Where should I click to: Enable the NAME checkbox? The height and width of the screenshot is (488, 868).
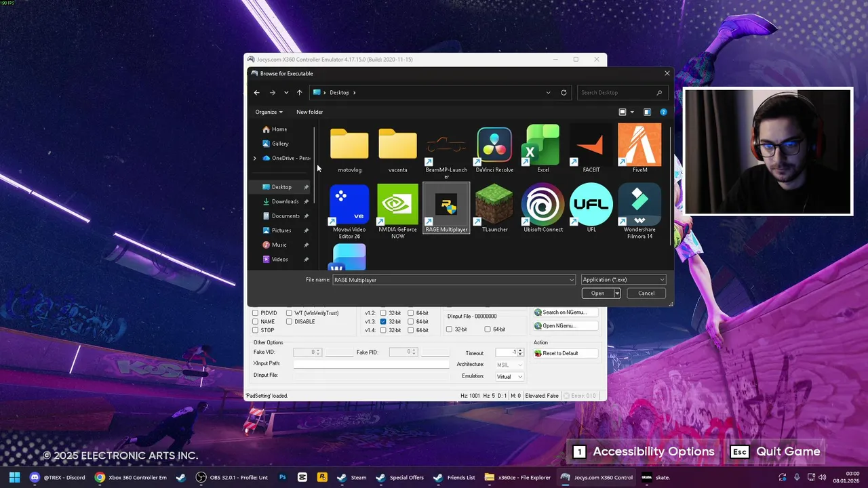(256, 321)
